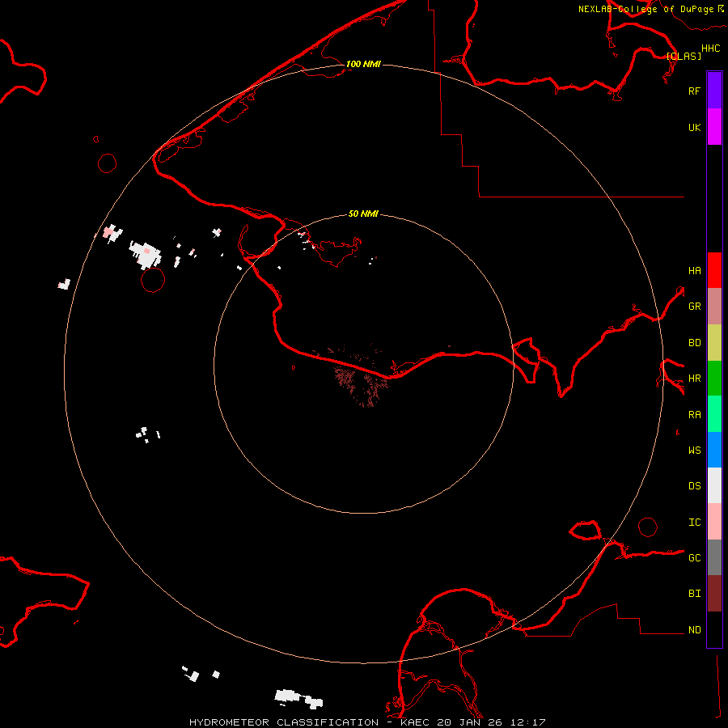Click the HA legend label
Viewport: 728px width, 728px height.
pyautogui.click(x=694, y=270)
